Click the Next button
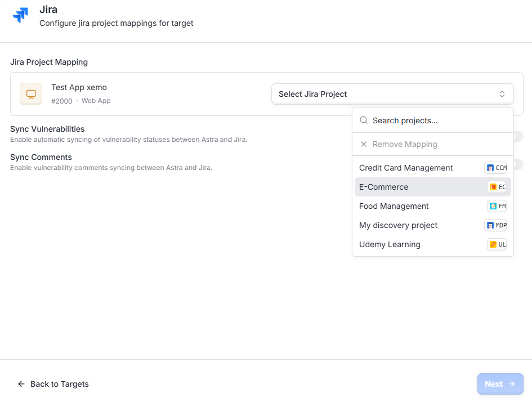Viewport: 532px width, 407px height. pos(500,384)
